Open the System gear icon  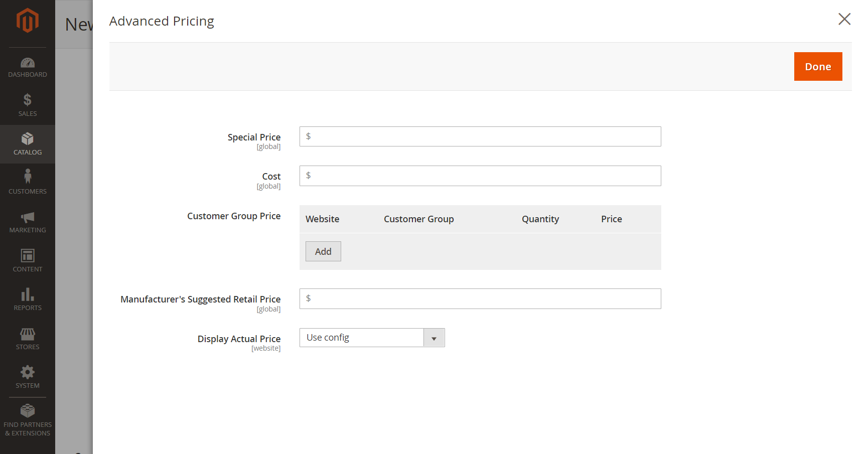[x=28, y=372]
